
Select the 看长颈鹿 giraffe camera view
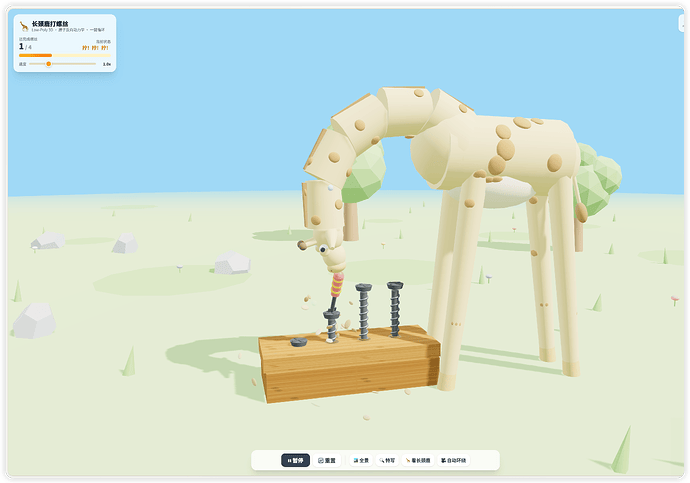(x=418, y=461)
